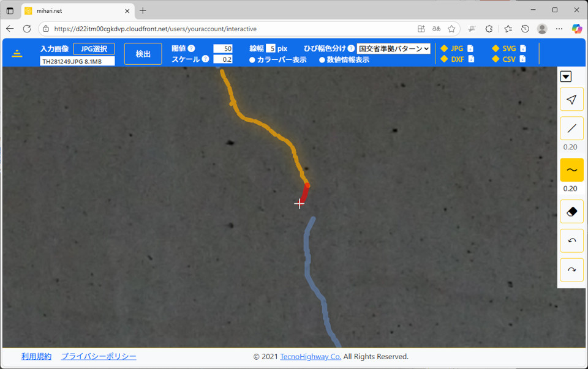588x369 pixels.
Task: Open the 国交省準拠パターン dropdown
Action: (394, 48)
